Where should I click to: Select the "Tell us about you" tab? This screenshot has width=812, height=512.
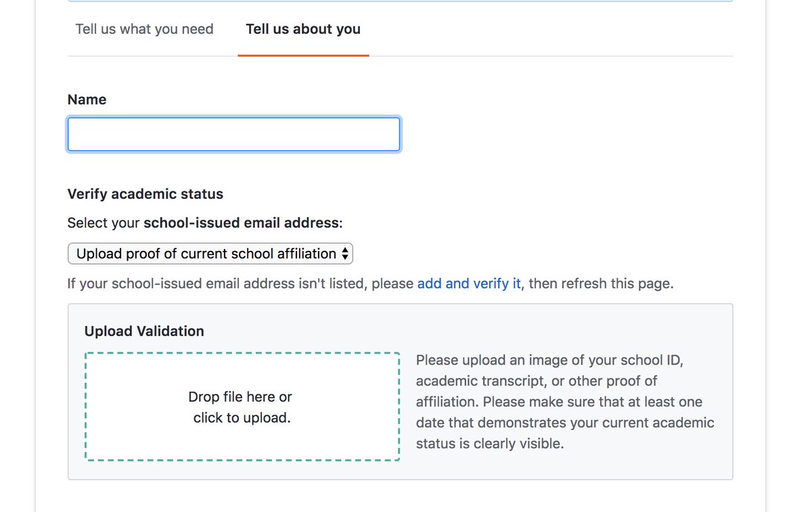[303, 29]
